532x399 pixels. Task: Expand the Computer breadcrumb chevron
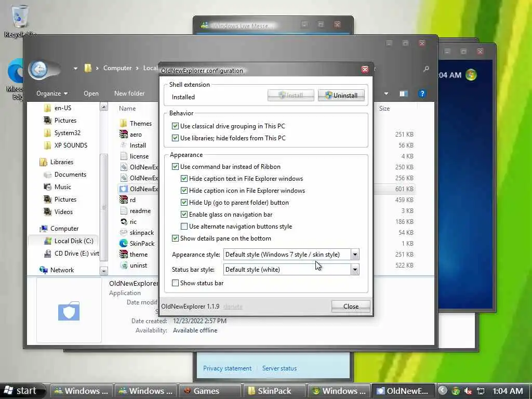click(137, 68)
